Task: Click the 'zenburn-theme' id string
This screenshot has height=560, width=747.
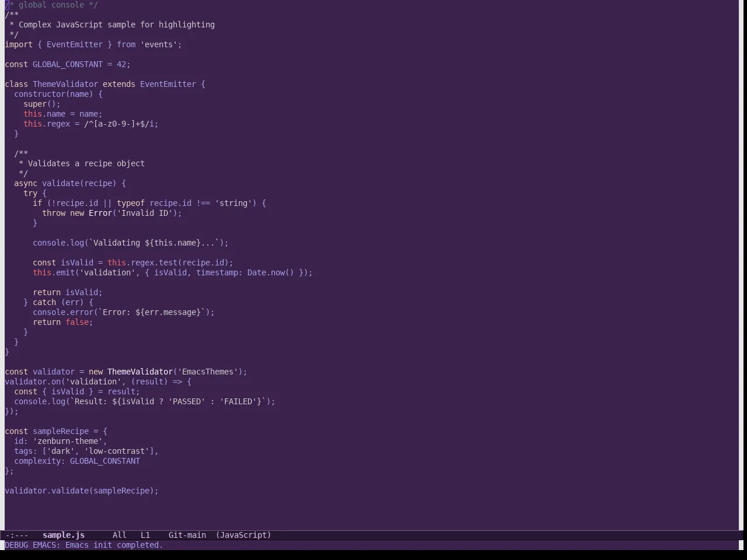Action: coord(68,441)
